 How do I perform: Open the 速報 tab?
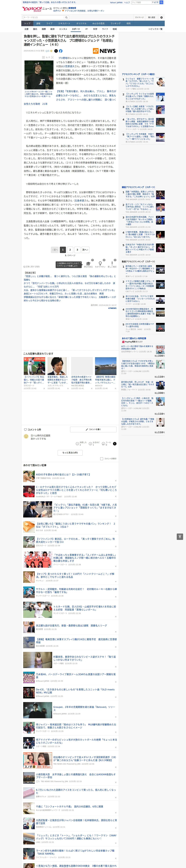click(38, 24)
